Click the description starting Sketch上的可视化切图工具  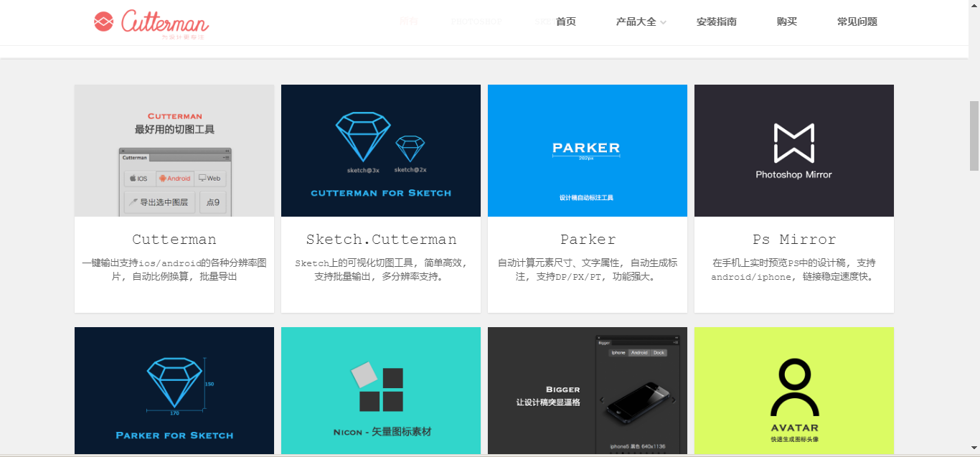pyautogui.click(x=381, y=270)
